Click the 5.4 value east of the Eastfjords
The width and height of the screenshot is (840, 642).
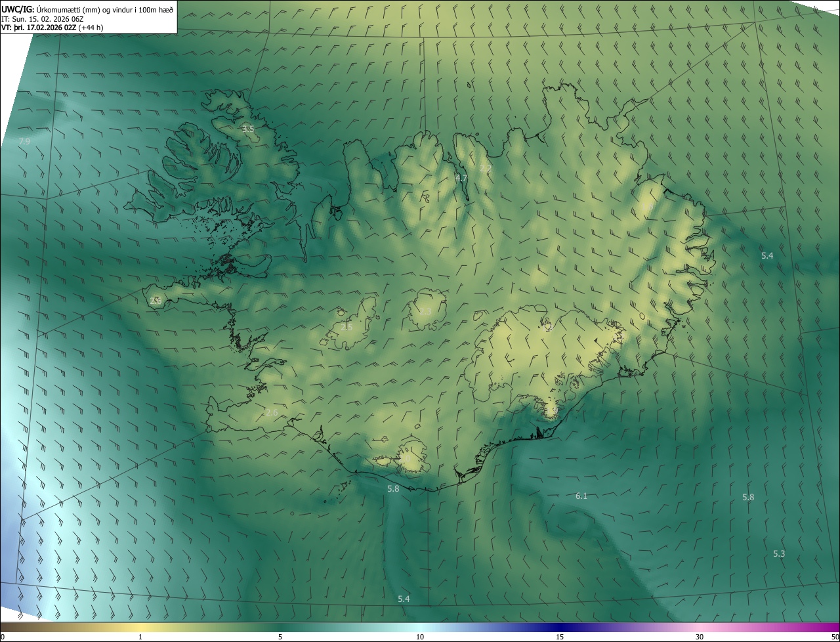click(x=767, y=255)
